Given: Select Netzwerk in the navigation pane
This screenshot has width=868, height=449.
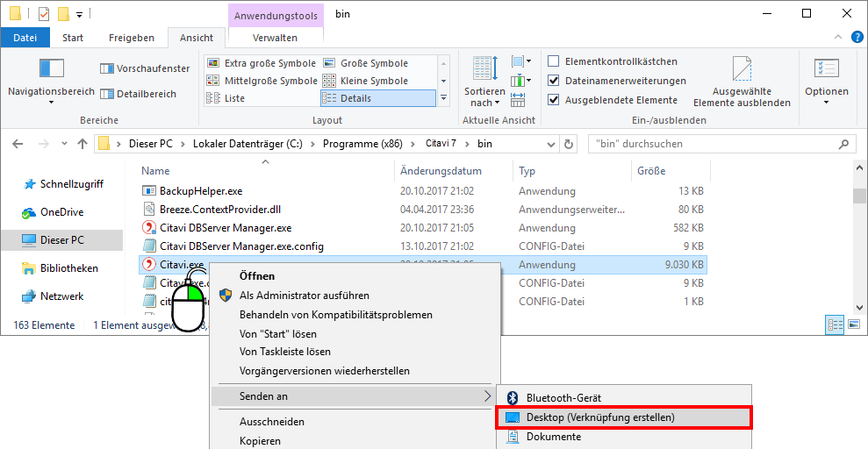Looking at the screenshot, I should 52,296.
